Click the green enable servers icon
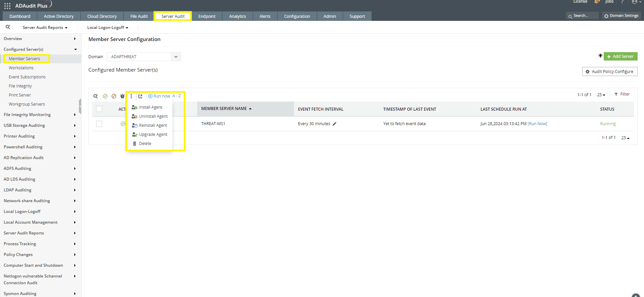 105,96
